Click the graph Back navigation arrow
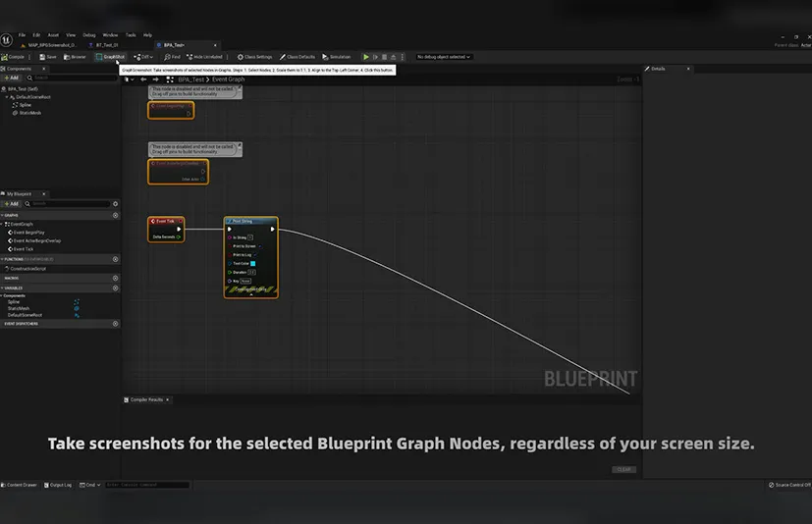The image size is (812, 524). [x=143, y=79]
